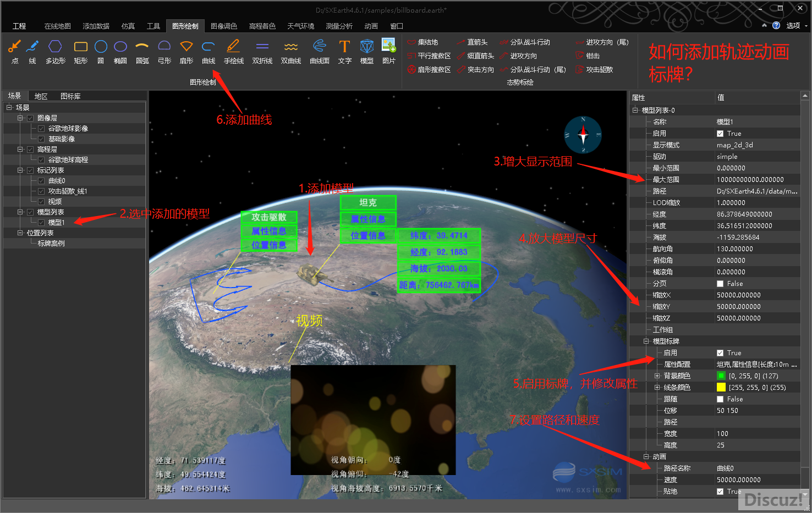Switch to the 添加数据 ribbon tab
Image resolution: width=812 pixels, height=513 pixels.
coord(96,26)
